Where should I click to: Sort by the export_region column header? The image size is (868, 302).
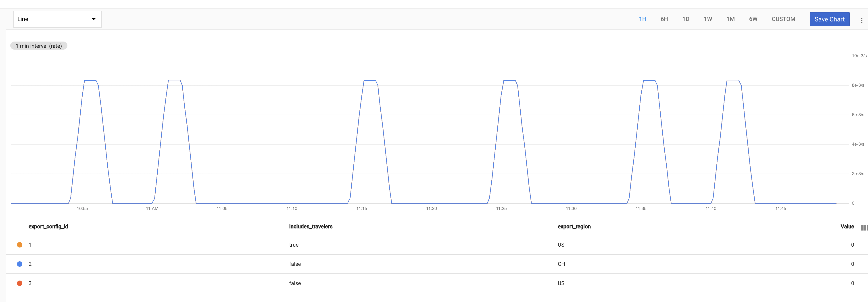[x=574, y=226]
